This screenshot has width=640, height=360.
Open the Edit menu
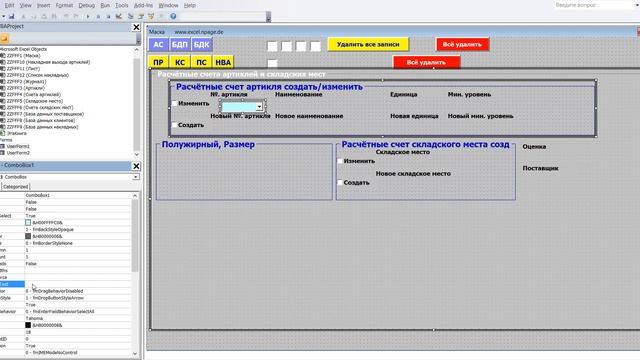pos(9,5)
